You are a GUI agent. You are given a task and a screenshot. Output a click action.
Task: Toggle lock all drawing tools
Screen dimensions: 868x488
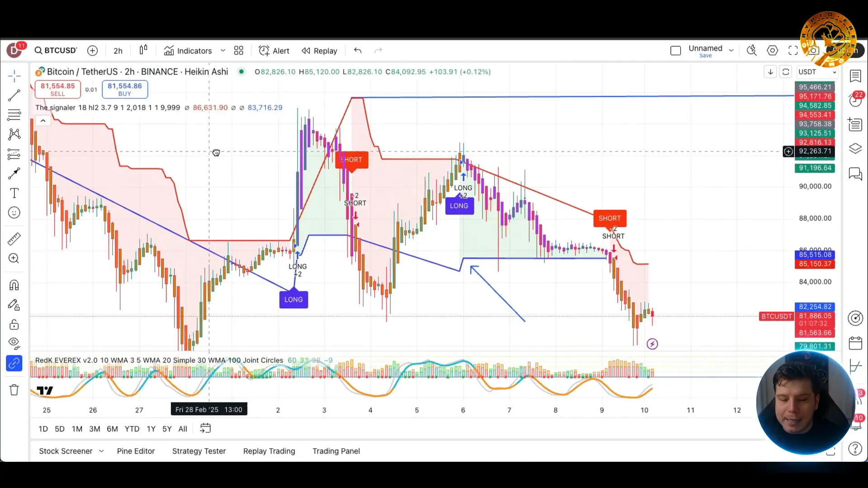coord(14,324)
